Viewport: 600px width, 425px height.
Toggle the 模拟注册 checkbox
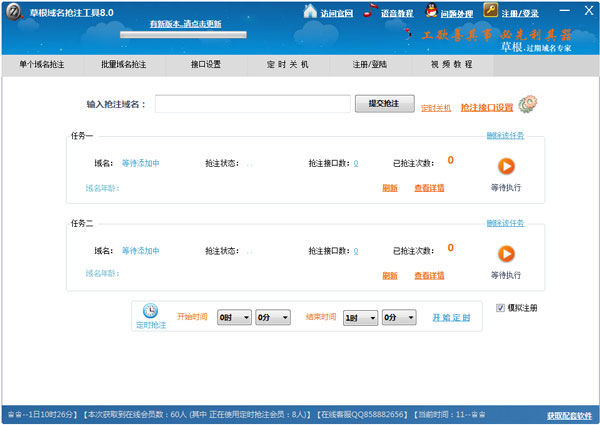click(500, 308)
